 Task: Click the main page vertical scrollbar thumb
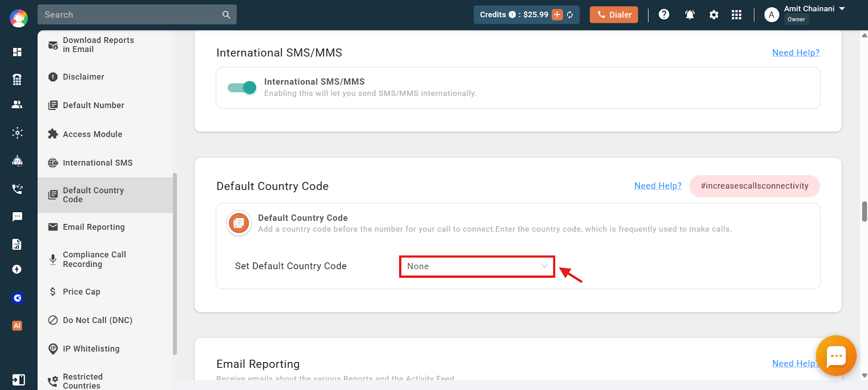pos(864,212)
